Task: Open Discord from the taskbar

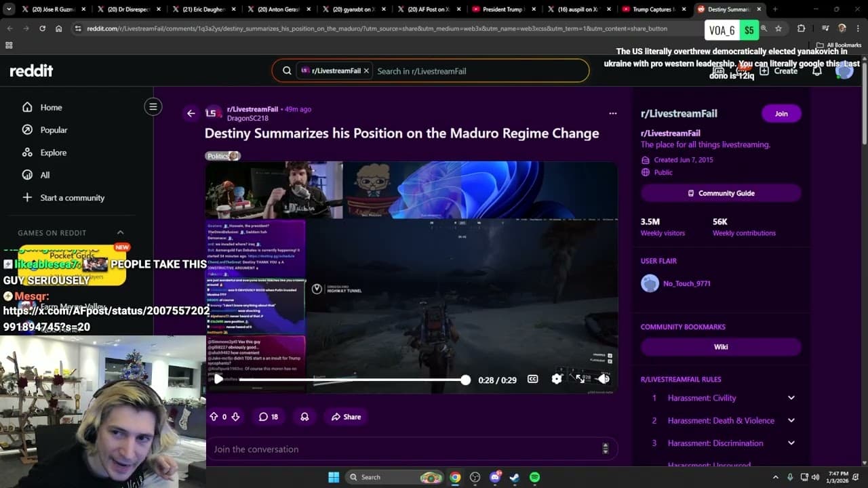Action: (x=495, y=477)
